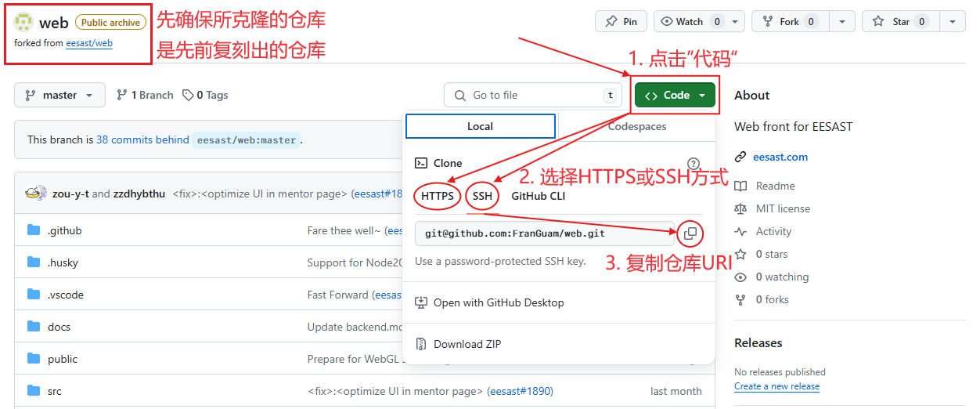Click the docs folder icon

tap(34, 327)
